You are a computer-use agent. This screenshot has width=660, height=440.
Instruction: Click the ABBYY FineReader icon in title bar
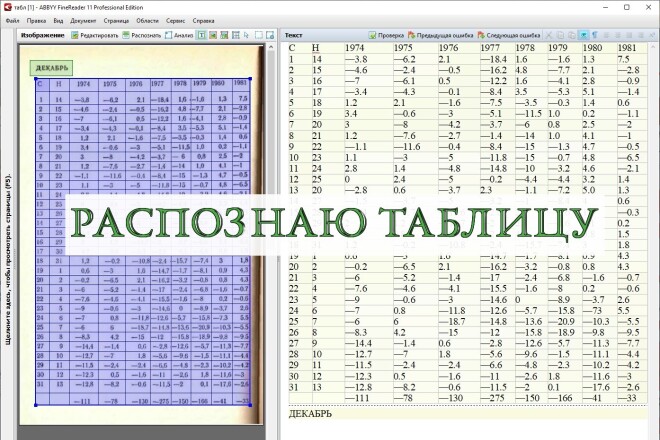7,7
